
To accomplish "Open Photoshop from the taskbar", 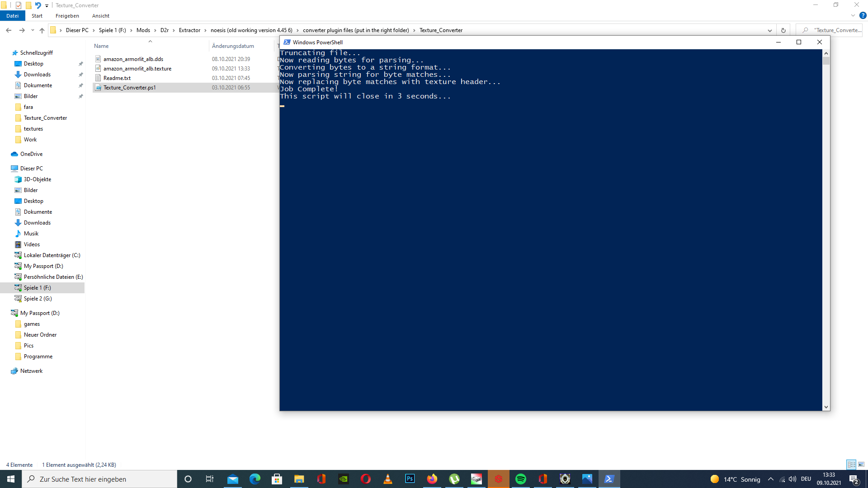I will coord(410,479).
